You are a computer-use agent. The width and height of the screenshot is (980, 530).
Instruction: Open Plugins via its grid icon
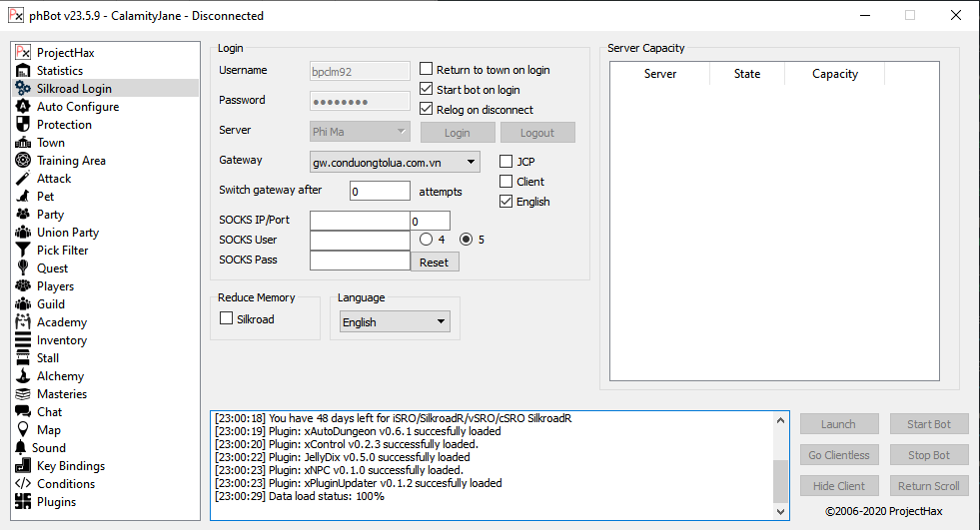click(x=24, y=502)
